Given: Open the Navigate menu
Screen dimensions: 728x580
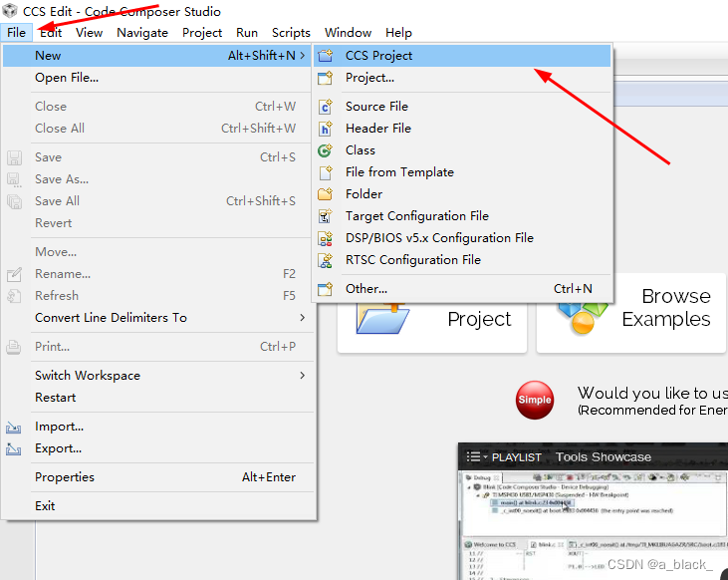Looking at the screenshot, I should 142,33.
